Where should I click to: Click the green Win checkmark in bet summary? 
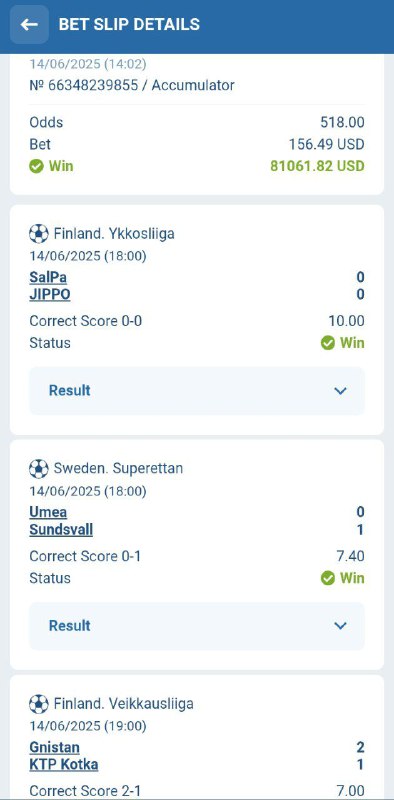[x=36, y=166]
